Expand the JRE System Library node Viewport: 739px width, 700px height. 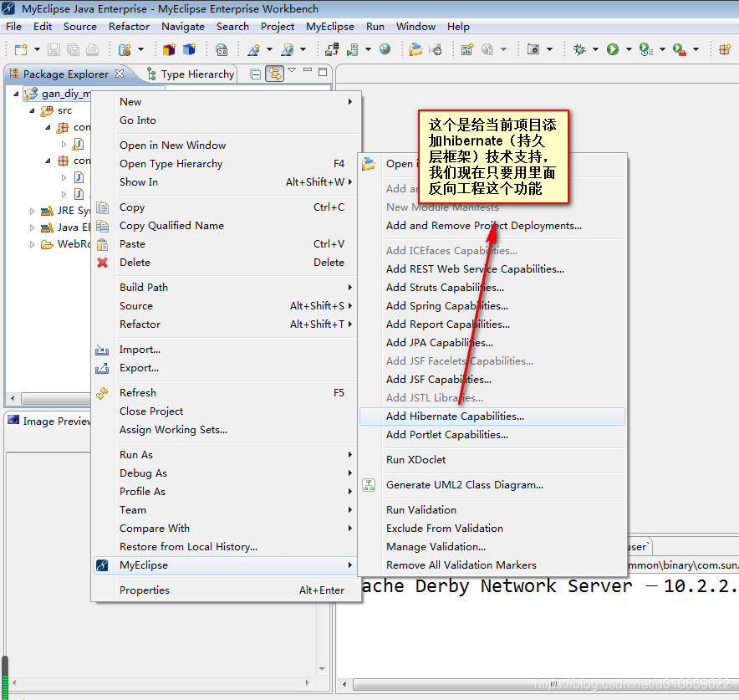point(32,211)
